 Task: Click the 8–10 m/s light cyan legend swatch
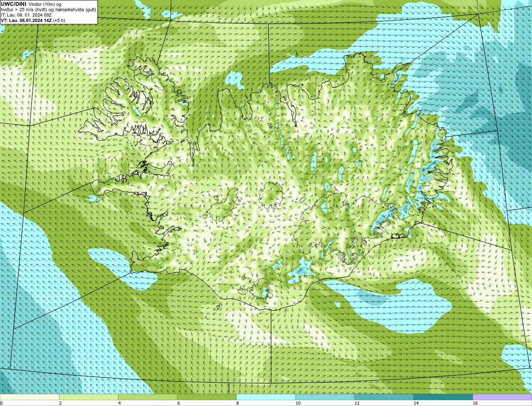click(x=266, y=397)
